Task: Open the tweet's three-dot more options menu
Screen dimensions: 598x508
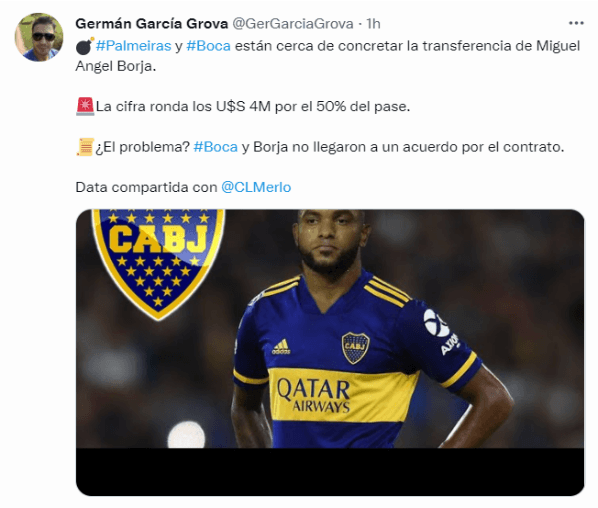Action: (x=576, y=24)
